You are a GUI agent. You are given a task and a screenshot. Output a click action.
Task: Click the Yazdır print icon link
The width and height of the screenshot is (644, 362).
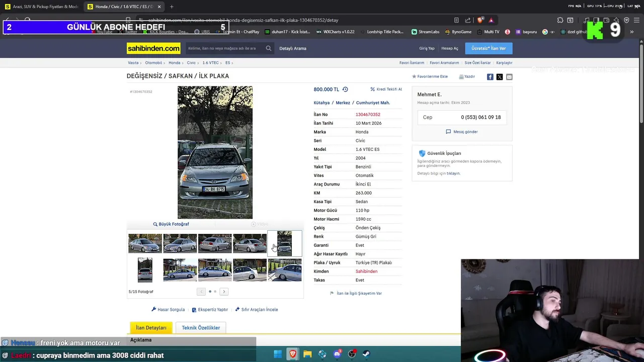467,77
